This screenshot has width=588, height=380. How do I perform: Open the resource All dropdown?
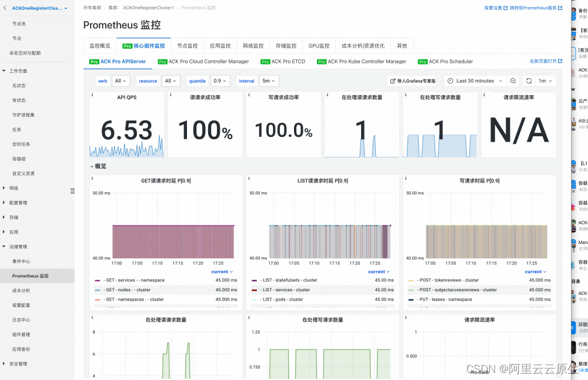point(171,81)
